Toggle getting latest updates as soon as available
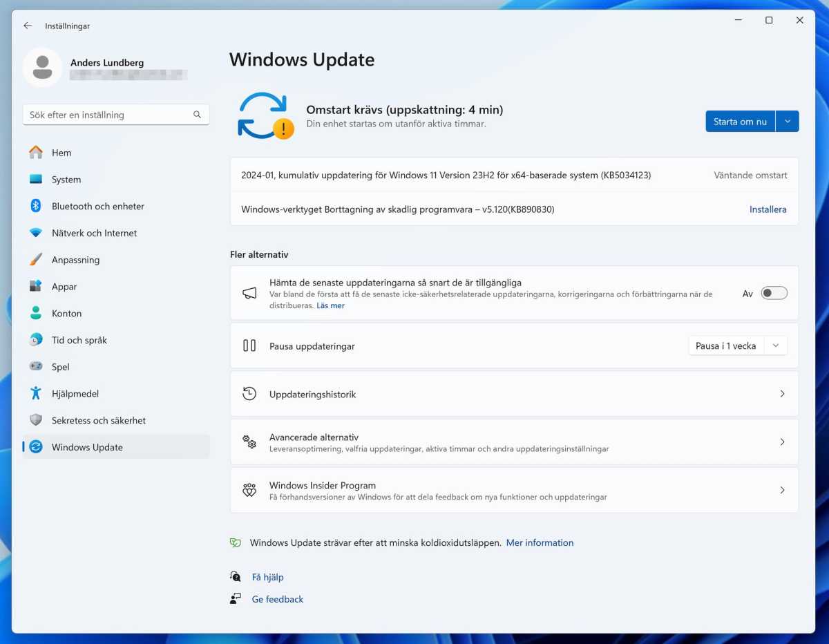 click(774, 293)
